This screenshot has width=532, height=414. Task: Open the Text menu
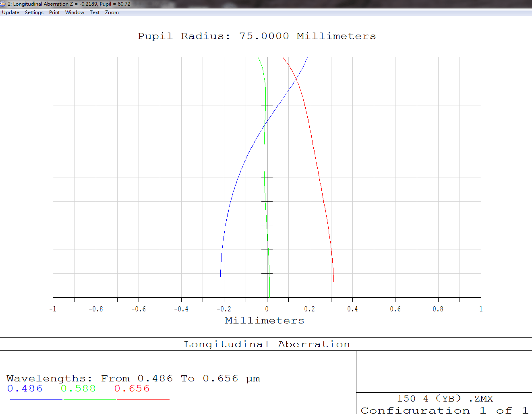[95, 12]
